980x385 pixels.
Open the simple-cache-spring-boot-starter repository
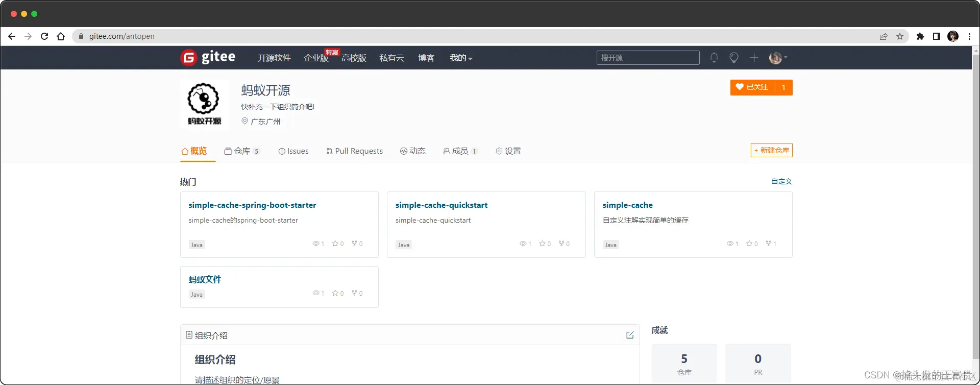pyautogui.click(x=252, y=205)
